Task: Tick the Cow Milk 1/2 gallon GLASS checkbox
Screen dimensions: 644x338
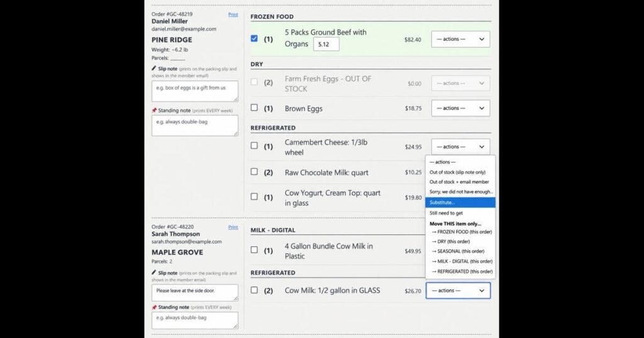Action: coord(254,290)
